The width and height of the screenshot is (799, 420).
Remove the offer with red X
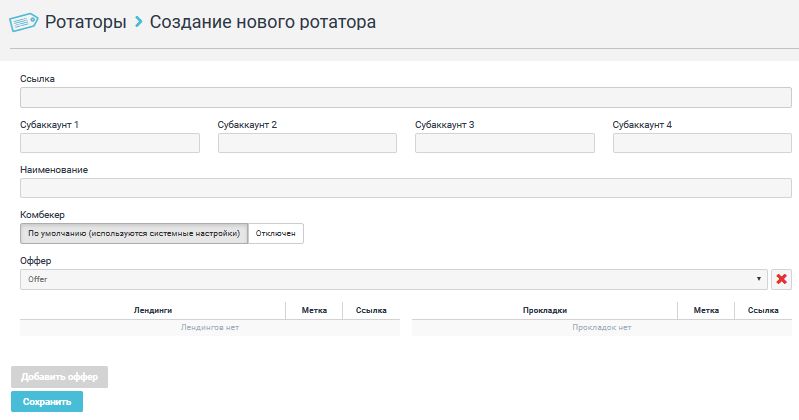[781, 279]
